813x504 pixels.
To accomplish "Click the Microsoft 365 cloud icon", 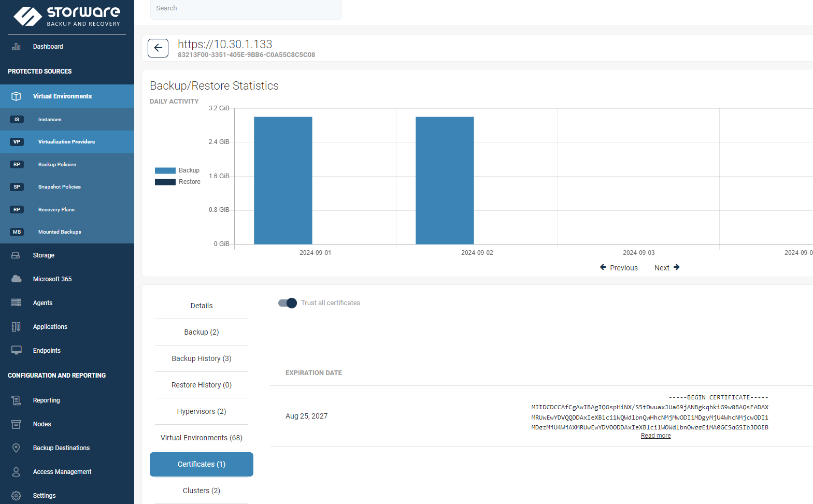I will (x=16, y=279).
